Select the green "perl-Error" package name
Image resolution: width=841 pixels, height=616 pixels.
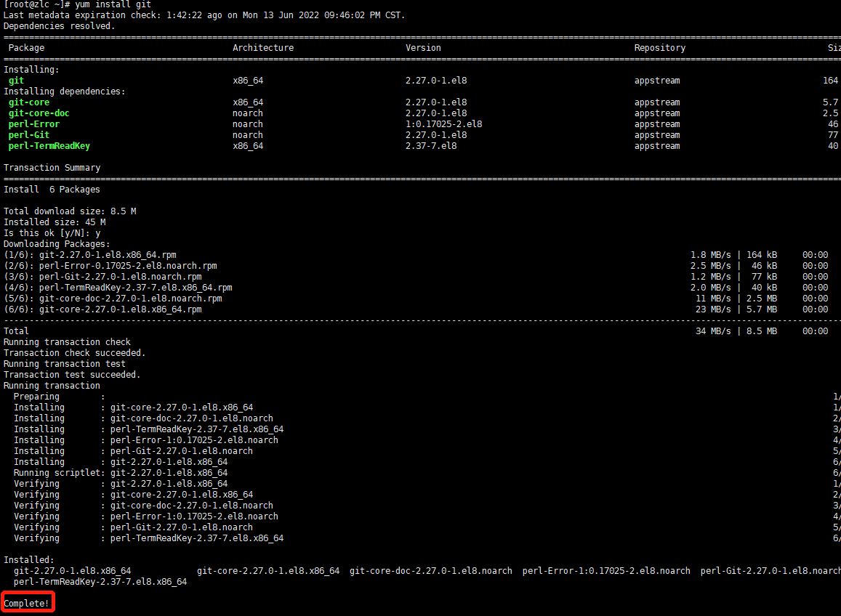[34, 124]
